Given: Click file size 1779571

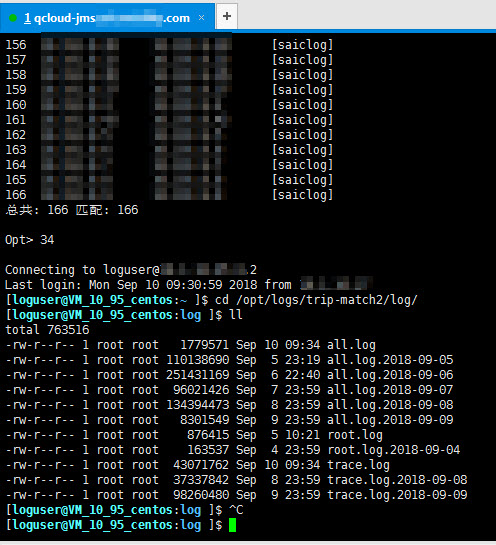Looking at the screenshot, I should pos(204,345).
